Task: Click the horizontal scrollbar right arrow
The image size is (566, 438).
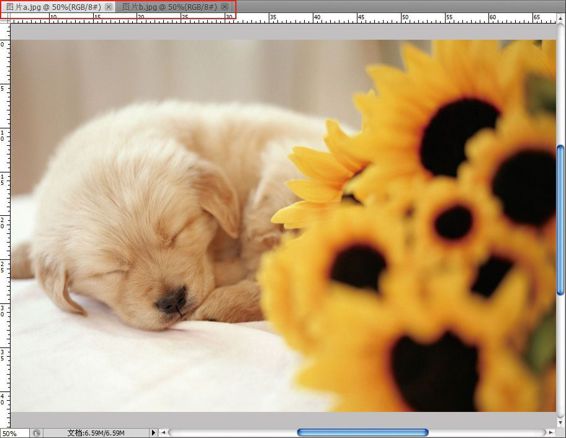Action: (550, 432)
